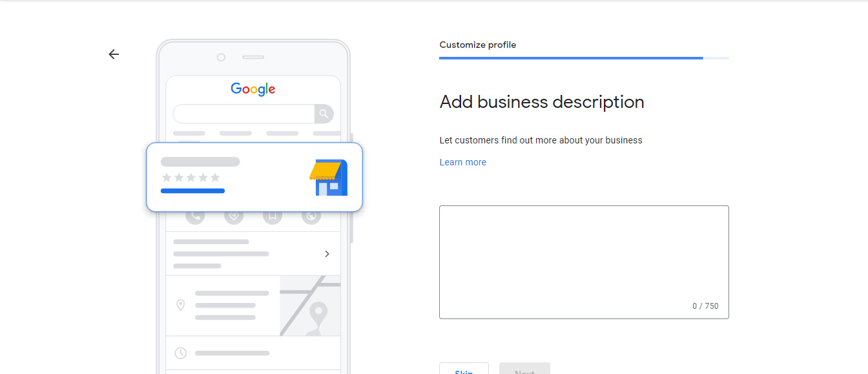Click the Customize profile heading
868x374 pixels.
(478, 45)
